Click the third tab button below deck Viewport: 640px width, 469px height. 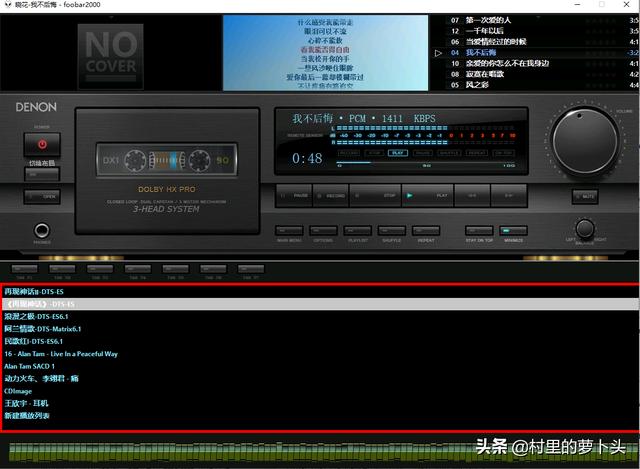[x=100, y=269]
